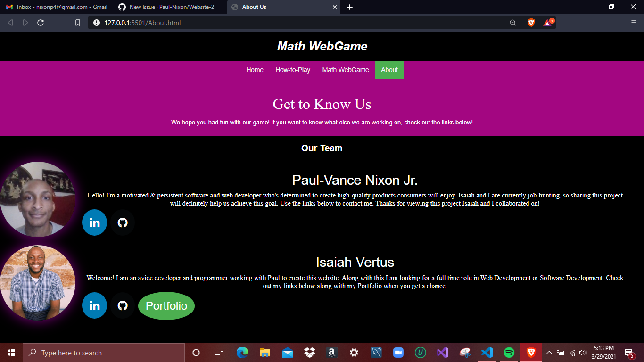Navigate to Home via the nav link
This screenshot has height=362, width=644.
point(255,70)
